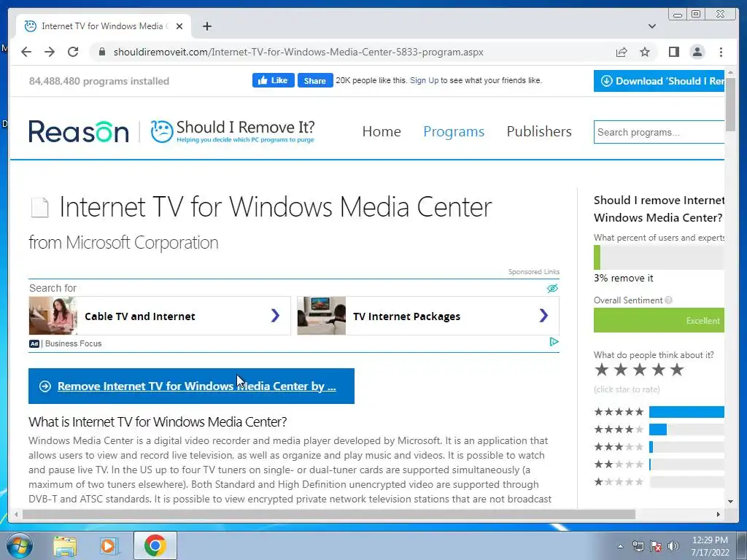The height and width of the screenshot is (560, 747).
Task: Open the Sign Up link
Action: (424, 80)
